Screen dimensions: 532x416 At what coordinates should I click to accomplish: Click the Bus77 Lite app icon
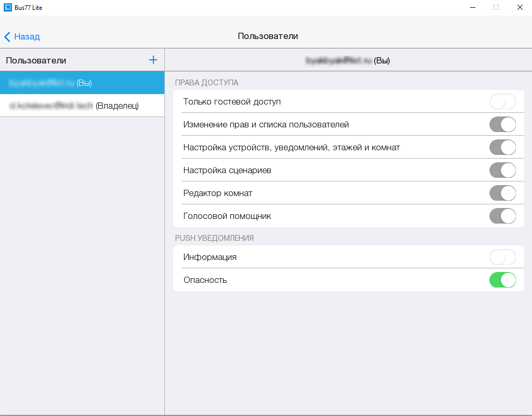[x=8, y=7]
